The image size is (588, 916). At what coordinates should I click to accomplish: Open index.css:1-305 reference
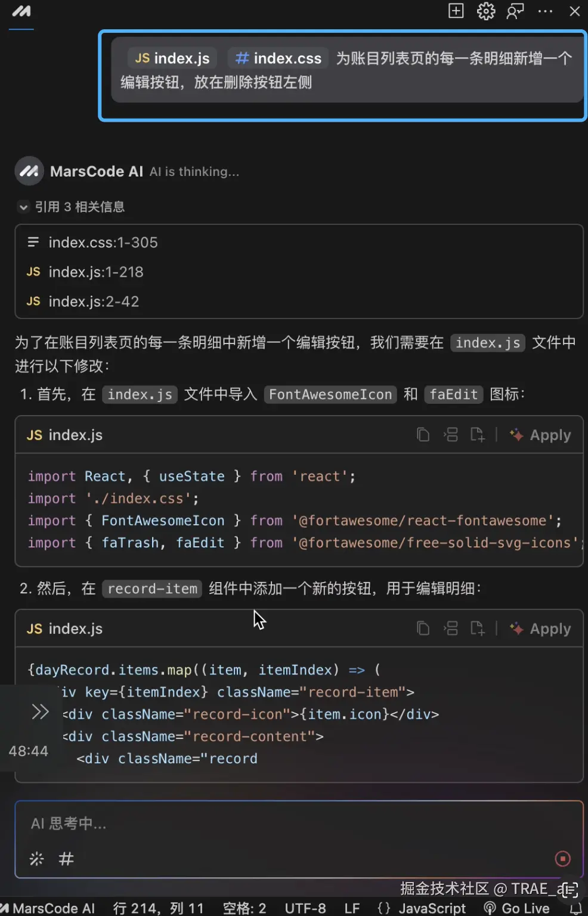[103, 243]
